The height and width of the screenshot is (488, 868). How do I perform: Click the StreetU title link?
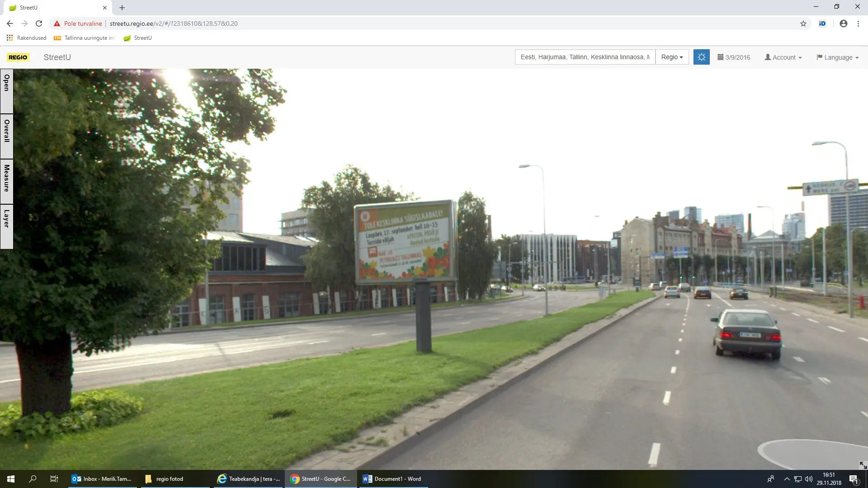point(57,57)
